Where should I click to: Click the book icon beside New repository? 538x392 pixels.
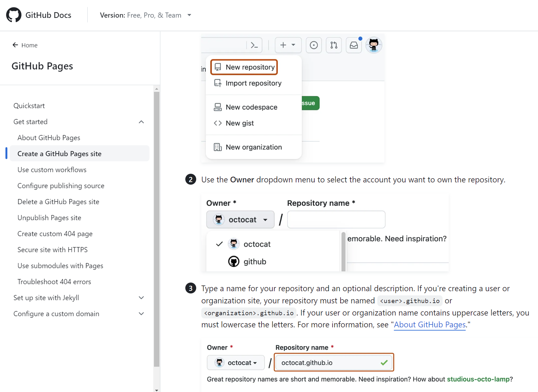coord(218,67)
